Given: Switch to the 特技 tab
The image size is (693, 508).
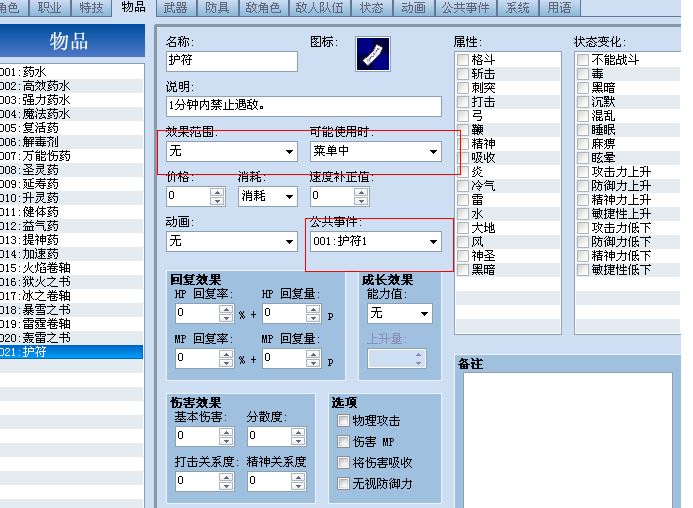Looking at the screenshot, I should click(x=91, y=8).
